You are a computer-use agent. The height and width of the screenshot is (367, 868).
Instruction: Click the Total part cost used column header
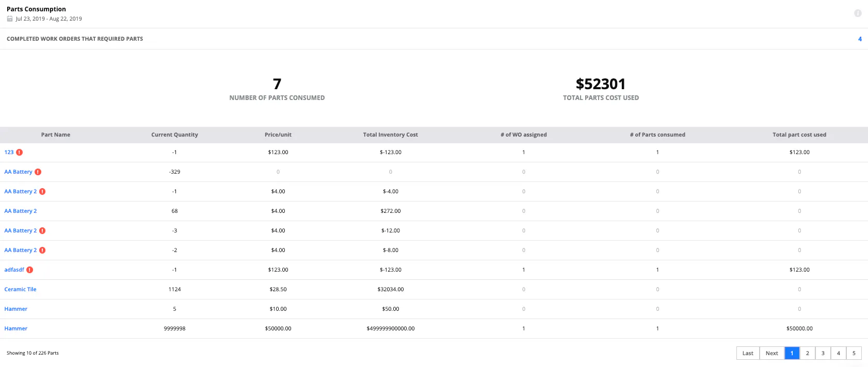(799, 135)
